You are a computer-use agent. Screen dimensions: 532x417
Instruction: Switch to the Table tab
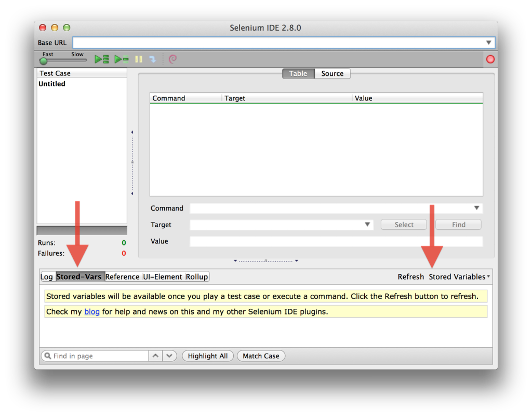tap(298, 73)
